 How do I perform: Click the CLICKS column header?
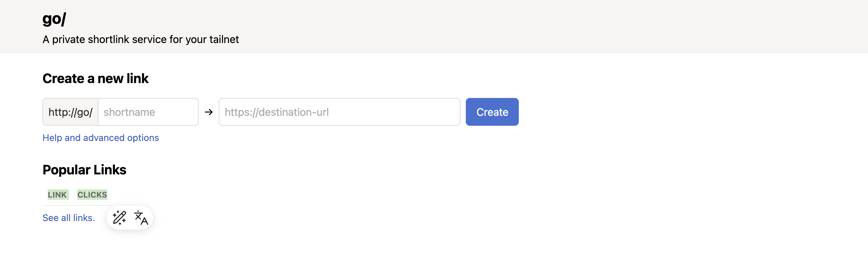pyautogui.click(x=92, y=195)
